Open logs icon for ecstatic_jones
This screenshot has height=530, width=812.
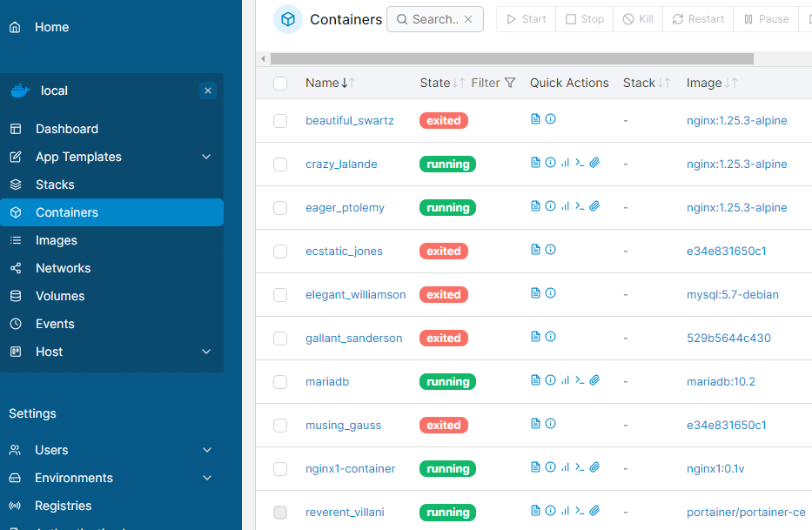(535, 250)
